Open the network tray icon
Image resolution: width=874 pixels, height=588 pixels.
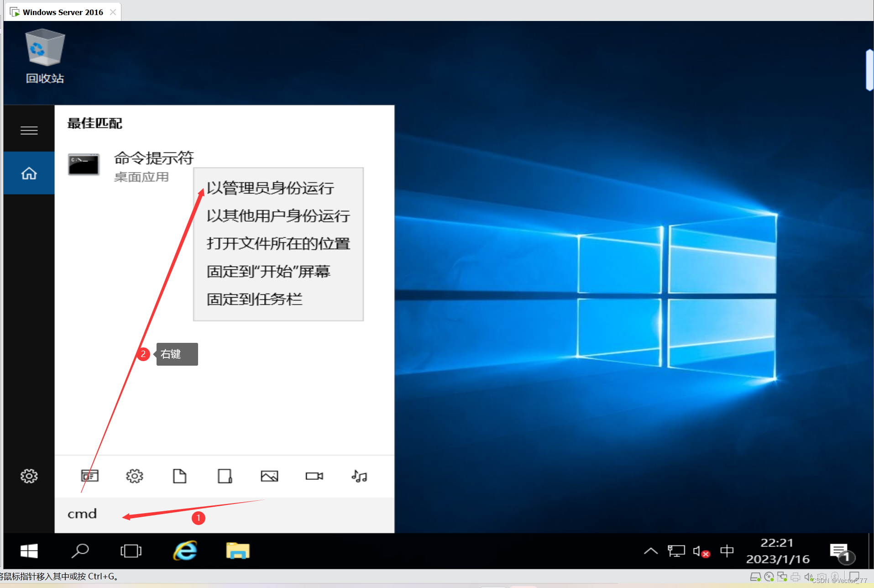pos(676,551)
